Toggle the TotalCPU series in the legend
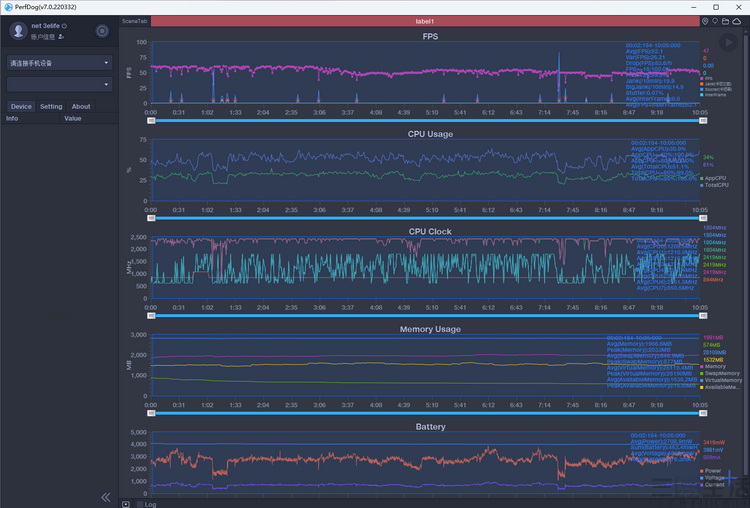 [x=714, y=185]
